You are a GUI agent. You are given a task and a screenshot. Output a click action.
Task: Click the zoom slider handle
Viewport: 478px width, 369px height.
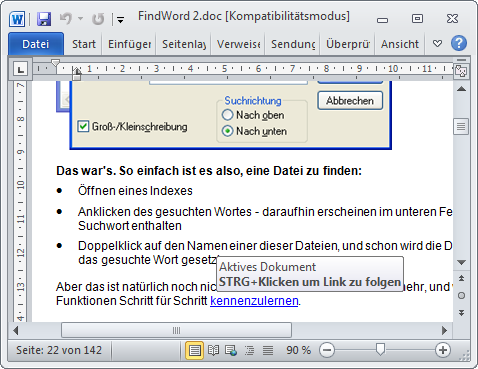click(x=380, y=350)
